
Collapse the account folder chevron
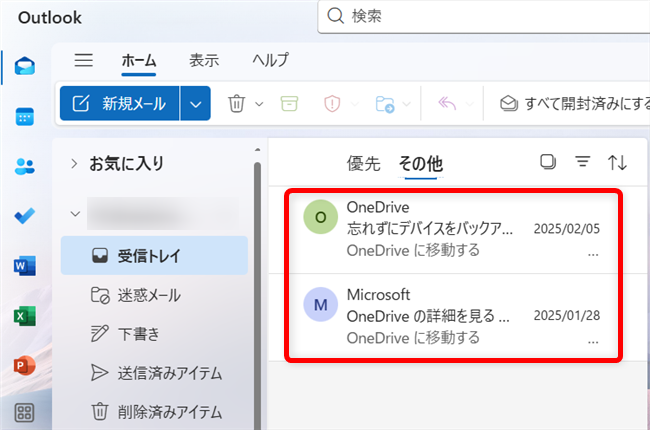click(x=74, y=213)
